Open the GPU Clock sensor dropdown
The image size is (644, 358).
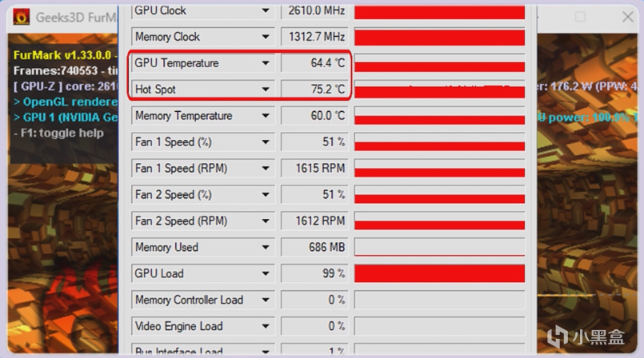click(x=266, y=10)
